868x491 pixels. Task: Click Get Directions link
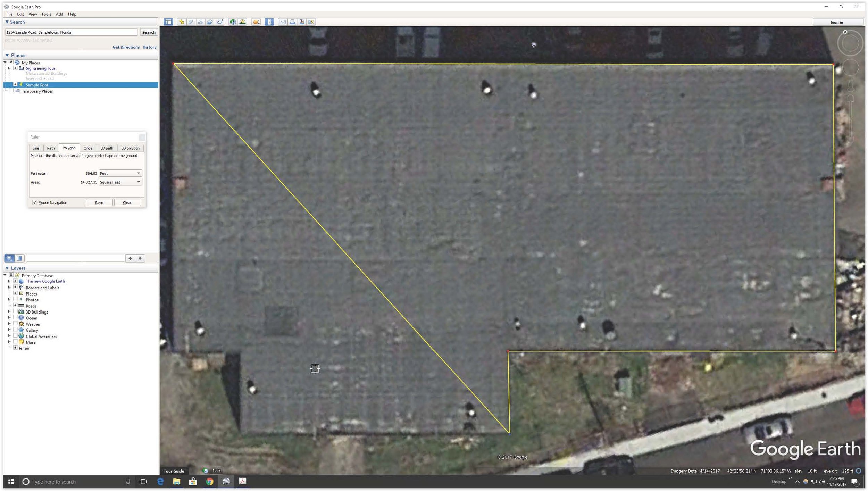click(126, 47)
